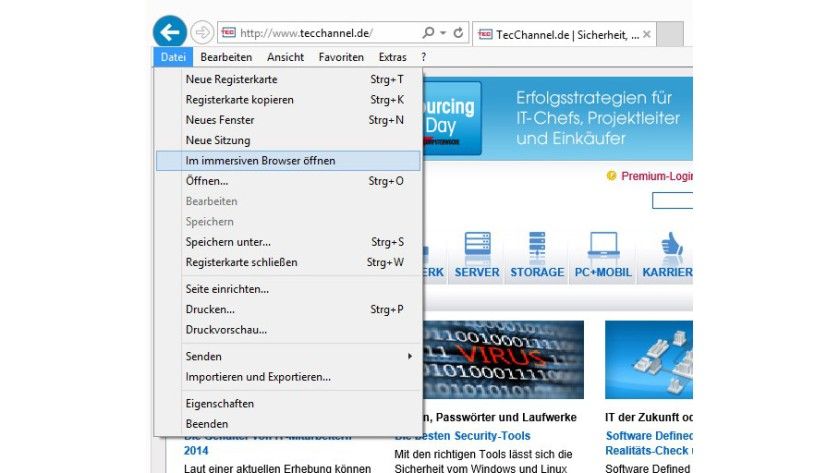Open a new empty tab button
Viewport: 840px width, 473px height.
(x=670, y=34)
